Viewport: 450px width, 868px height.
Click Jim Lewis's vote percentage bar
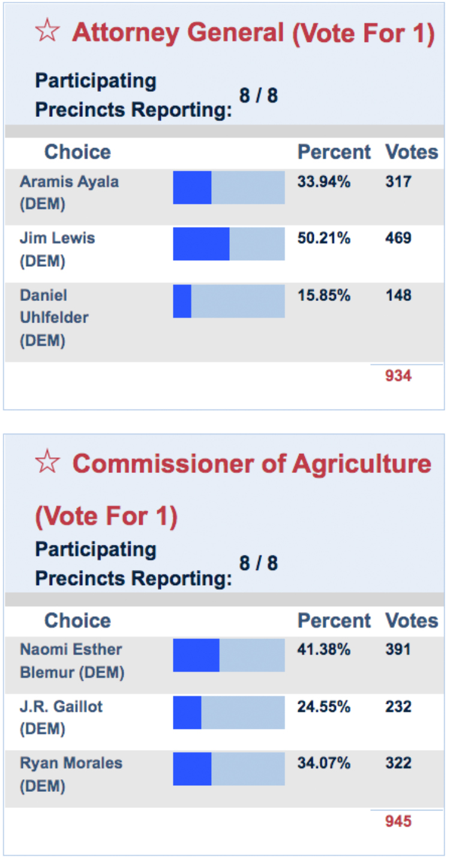pos(229,244)
